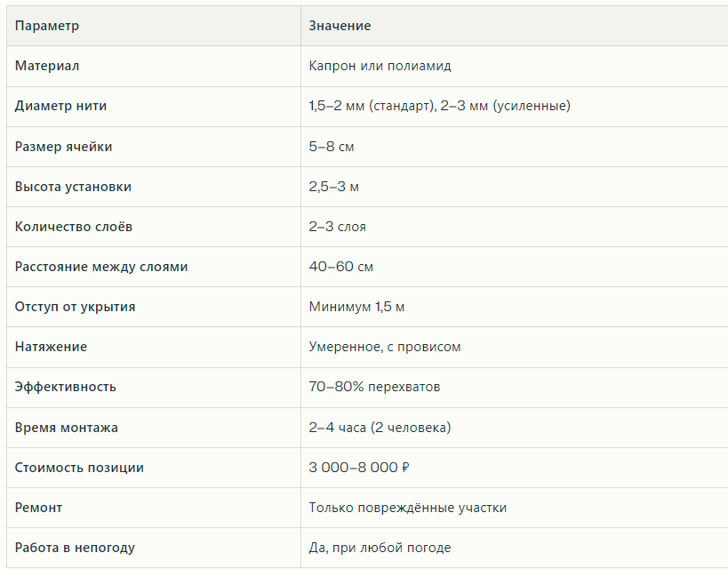Viewport: 728px width, 569px height.
Task: Click the 'Значение' column header
Action: coord(340,26)
